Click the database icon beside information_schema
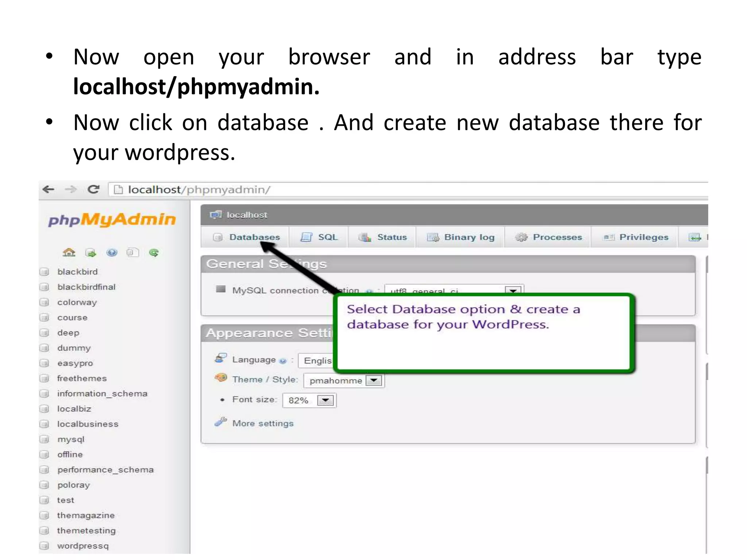The image size is (747, 560). click(x=44, y=394)
